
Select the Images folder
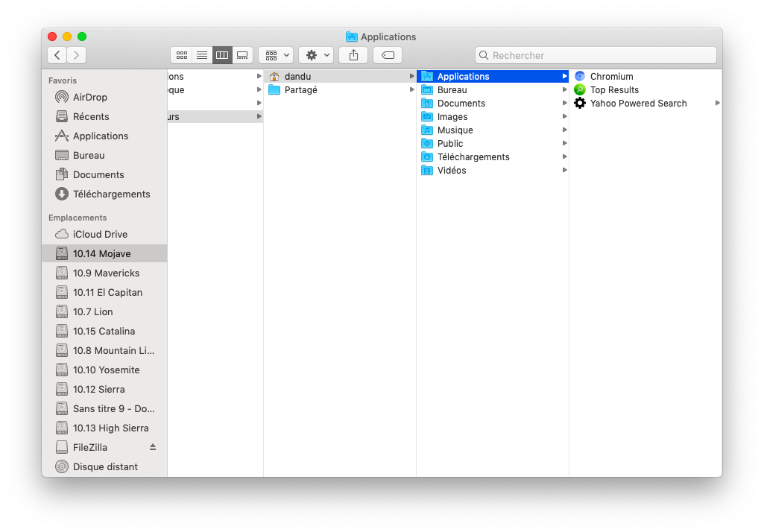493,117
